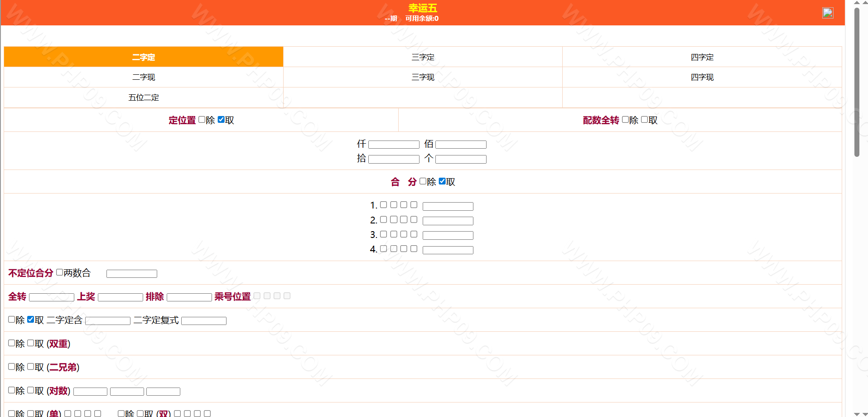868x417 pixels.
Task: Uncheck the 取 box beside 合分
Action: point(442,181)
